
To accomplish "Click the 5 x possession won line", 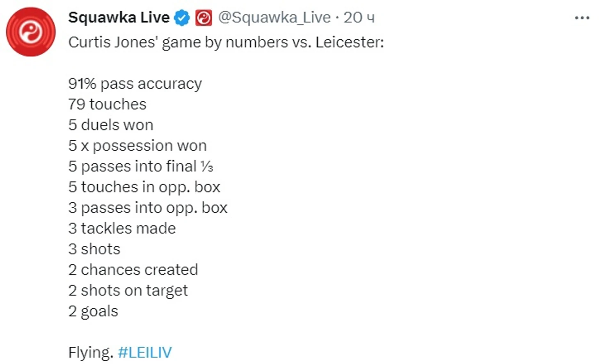I will (x=137, y=146).
